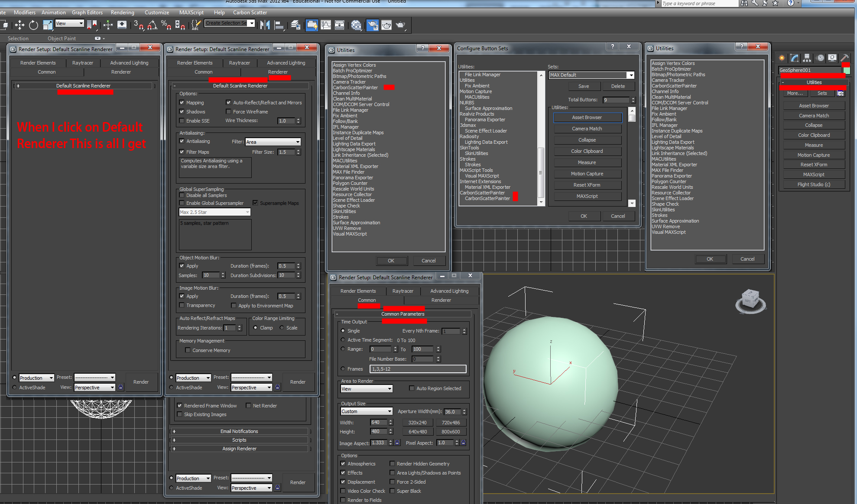This screenshot has width=857, height=504.
Task: Expand the Assign Renderer rollout
Action: pyautogui.click(x=239, y=449)
